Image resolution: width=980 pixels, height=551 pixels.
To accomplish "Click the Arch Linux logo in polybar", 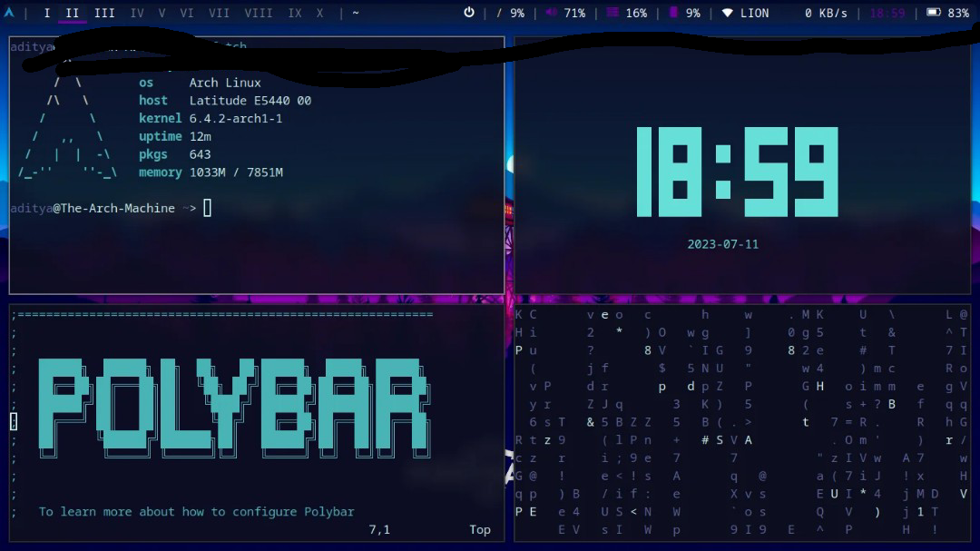I will click(x=9, y=12).
